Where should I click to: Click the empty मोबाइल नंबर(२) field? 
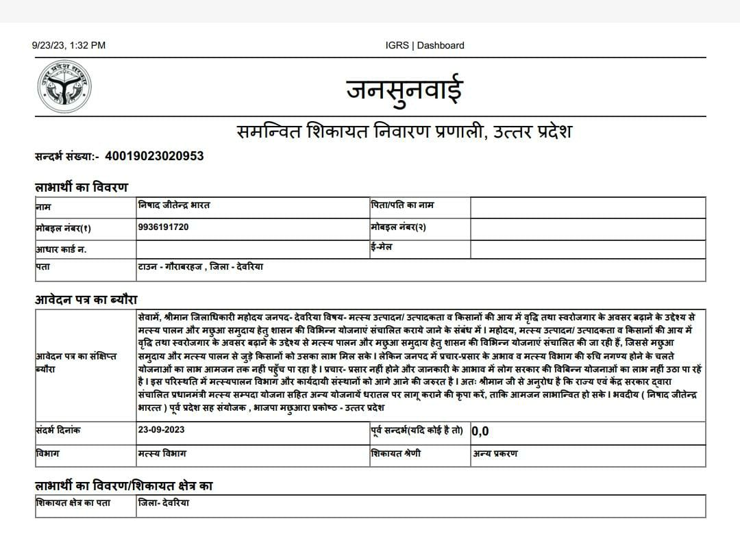[x=587, y=229]
